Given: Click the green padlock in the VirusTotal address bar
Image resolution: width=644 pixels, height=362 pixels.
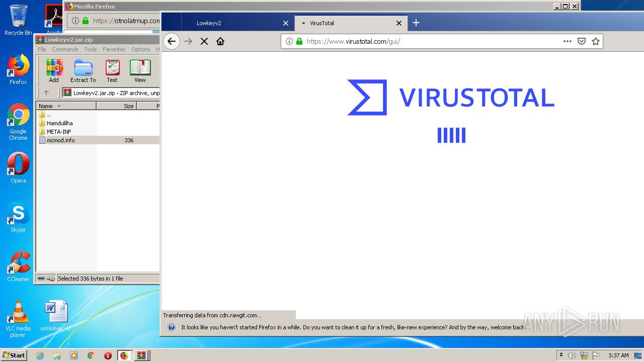Looking at the screenshot, I should click(299, 41).
